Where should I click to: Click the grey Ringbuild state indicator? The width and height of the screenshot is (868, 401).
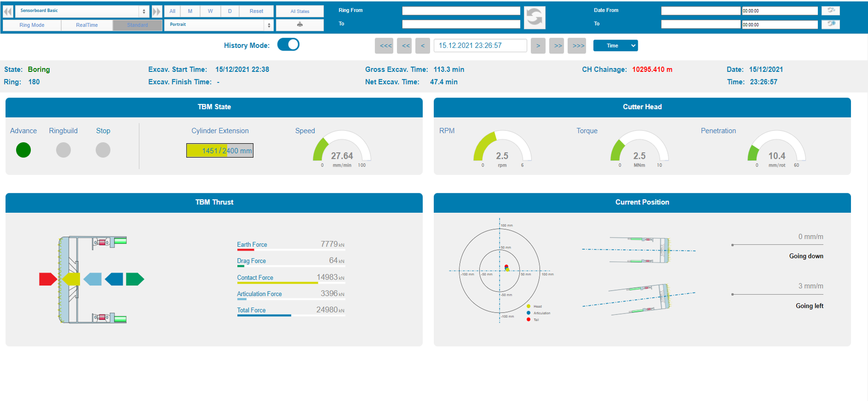tap(63, 150)
